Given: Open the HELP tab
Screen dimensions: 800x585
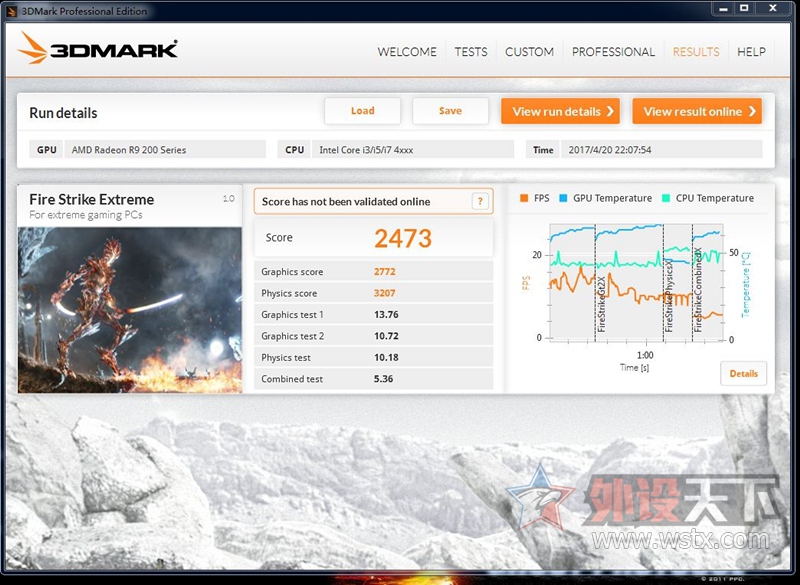Looking at the screenshot, I should tap(751, 52).
